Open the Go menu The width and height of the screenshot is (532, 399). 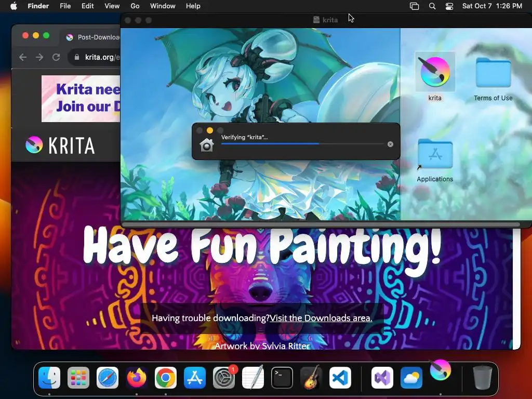pos(135,6)
